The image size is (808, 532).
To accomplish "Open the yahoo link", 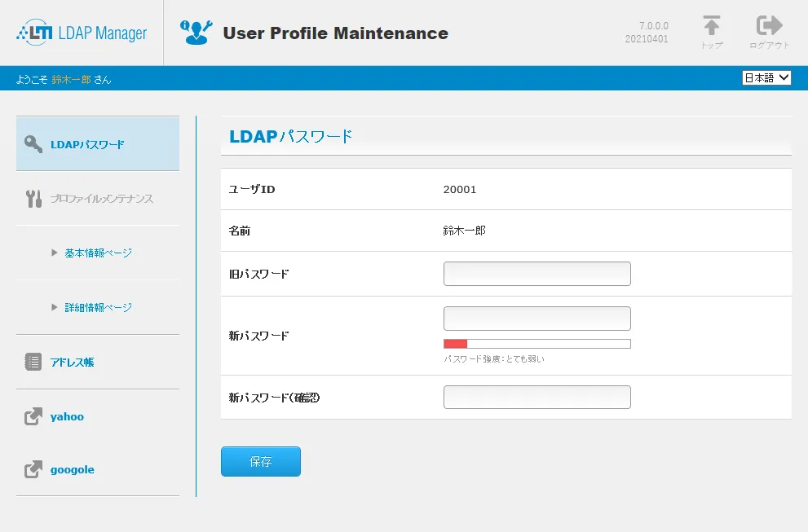I will coord(67,416).
